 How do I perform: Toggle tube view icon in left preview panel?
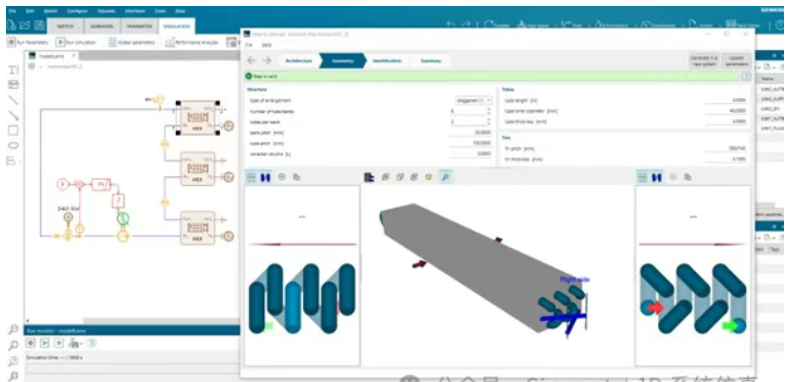click(266, 177)
